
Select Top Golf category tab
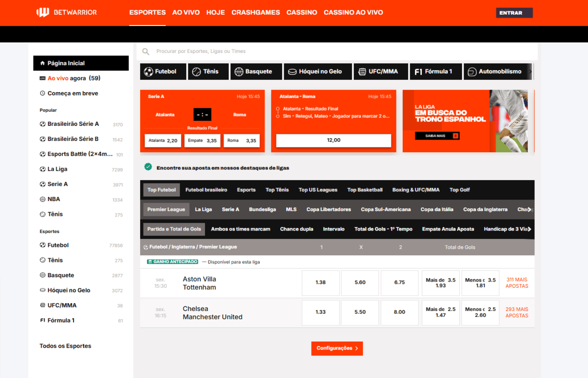460,190
